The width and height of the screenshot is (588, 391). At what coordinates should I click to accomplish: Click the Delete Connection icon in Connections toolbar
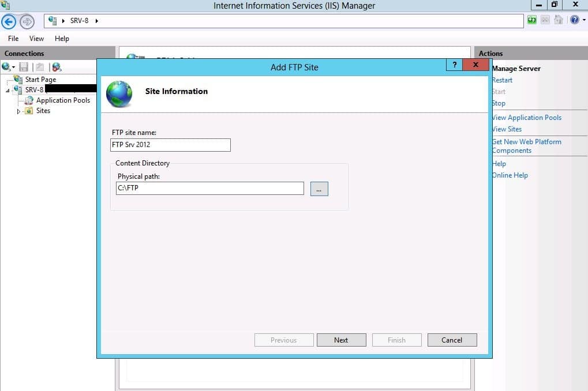click(57, 67)
